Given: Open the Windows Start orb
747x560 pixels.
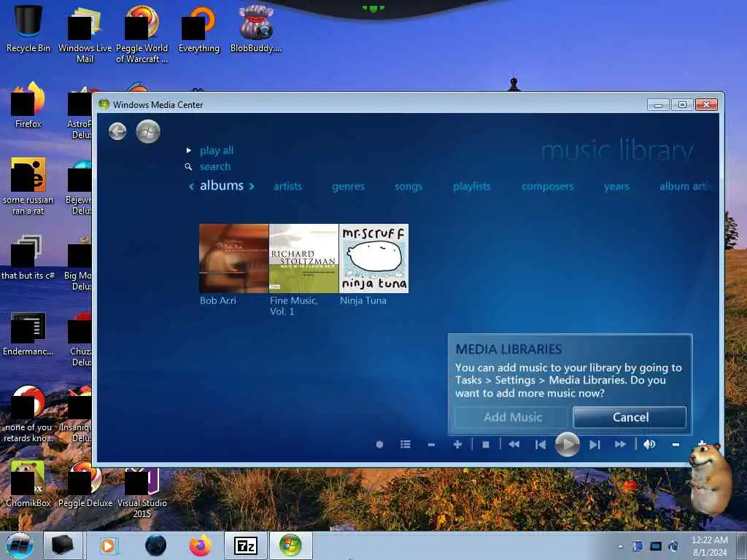Looking at the screenshot, I should pos(19,545).
